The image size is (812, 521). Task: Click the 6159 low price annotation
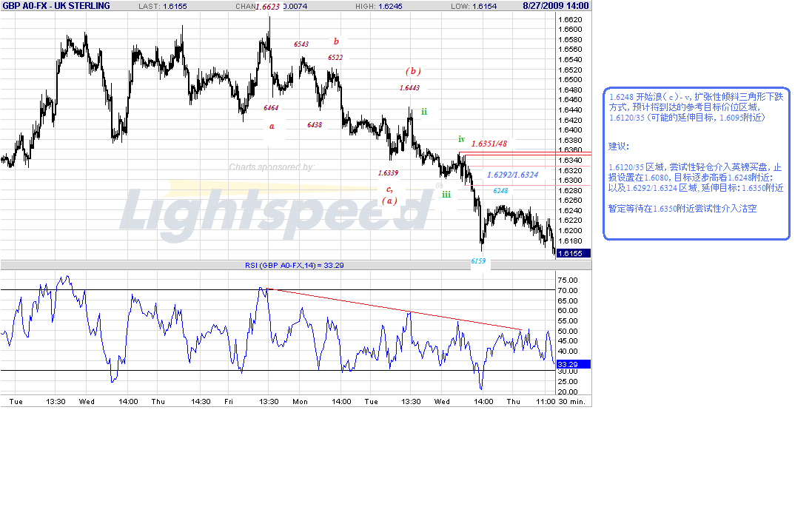(x=478, y=261)
